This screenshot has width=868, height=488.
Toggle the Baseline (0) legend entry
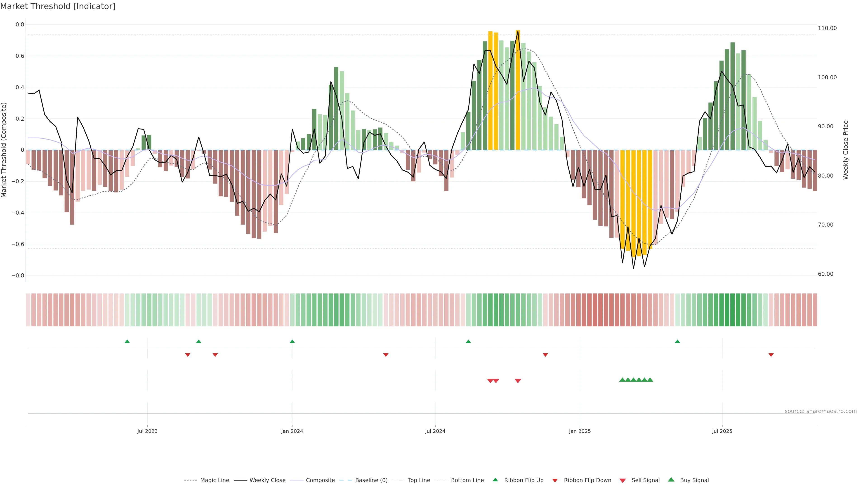pos(371,480)
